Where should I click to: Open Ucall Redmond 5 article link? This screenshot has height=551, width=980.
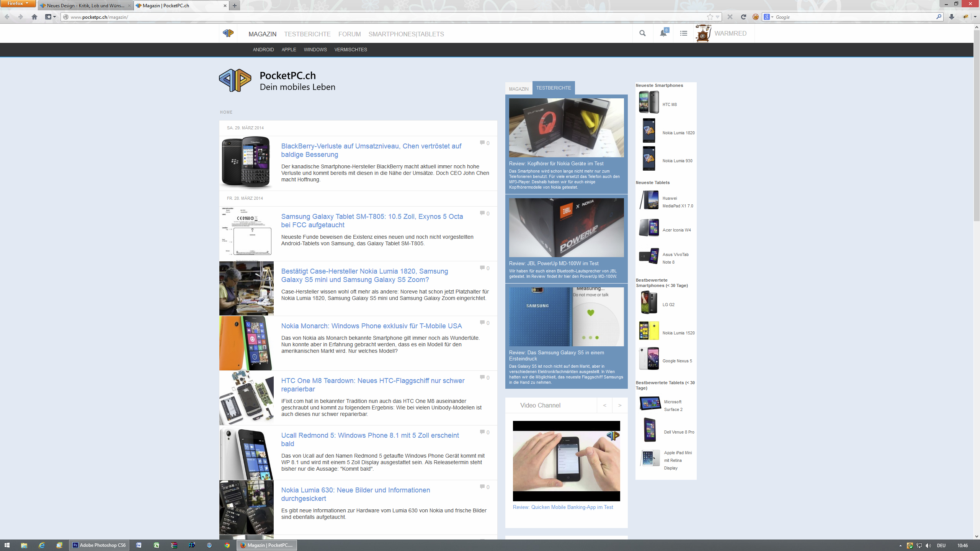[x=370, y=440]
